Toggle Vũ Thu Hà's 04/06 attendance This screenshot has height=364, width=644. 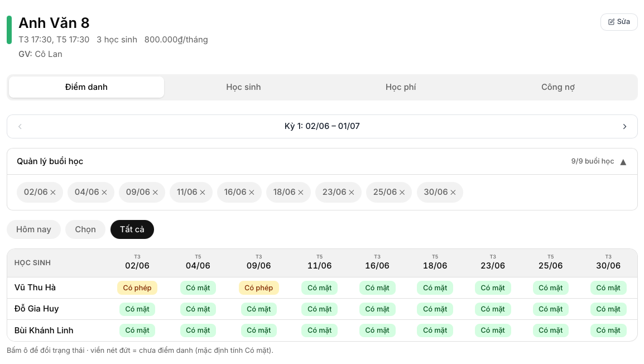pos(198,288)
